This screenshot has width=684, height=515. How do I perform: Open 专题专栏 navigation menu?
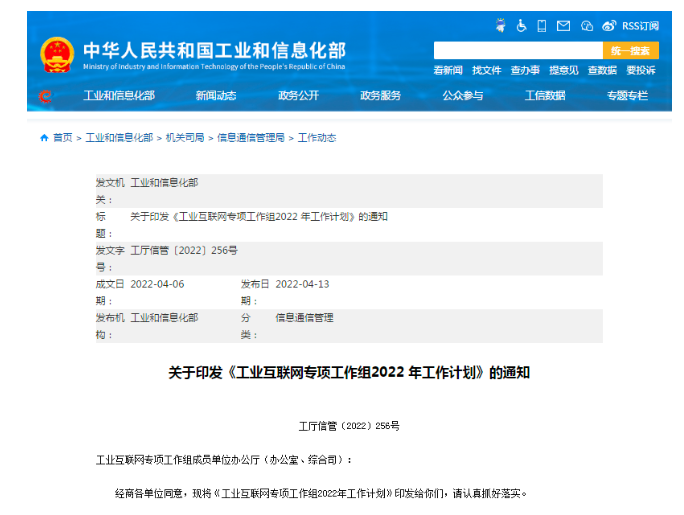click(x=627, y=95)
